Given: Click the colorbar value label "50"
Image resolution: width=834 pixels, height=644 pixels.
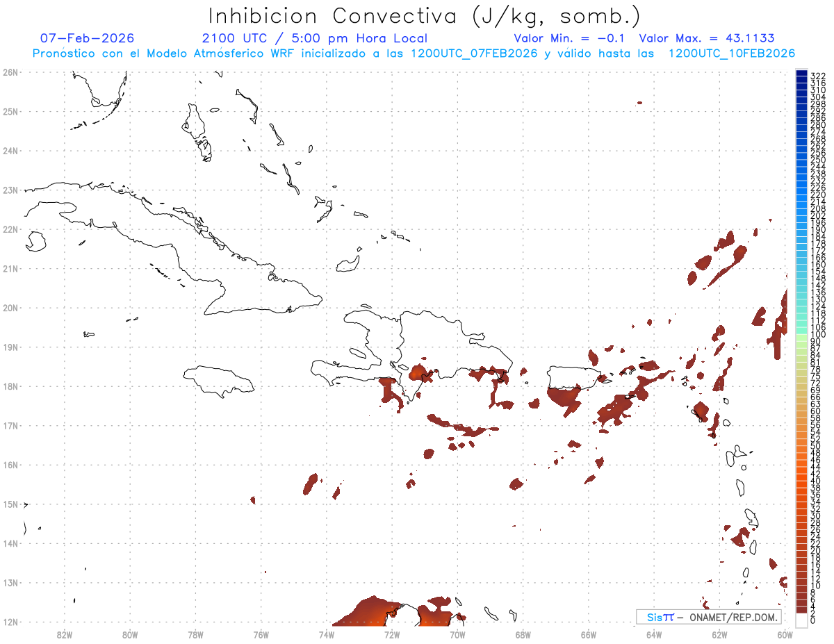Looking at the screenshot, I should click(x=815, y=446).
